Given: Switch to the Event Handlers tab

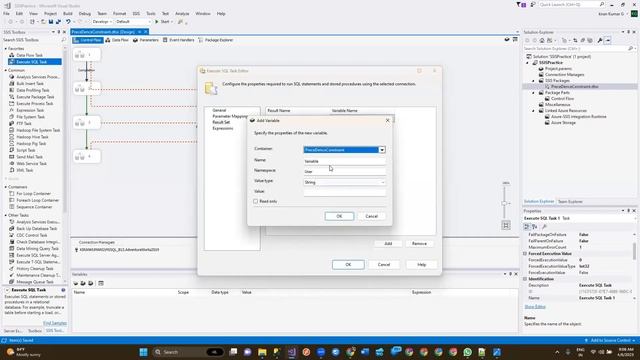Looking at the screenshot, I should point(178,40).
